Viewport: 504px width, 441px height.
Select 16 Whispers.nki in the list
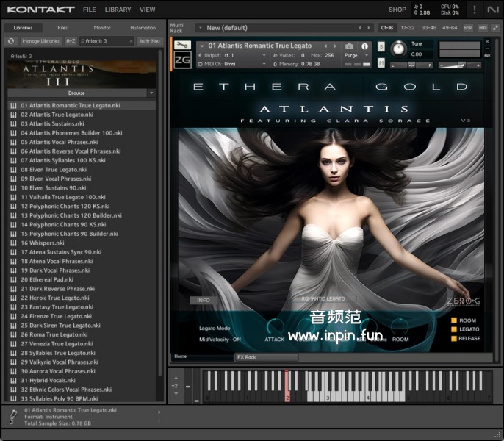coord(42,243)
